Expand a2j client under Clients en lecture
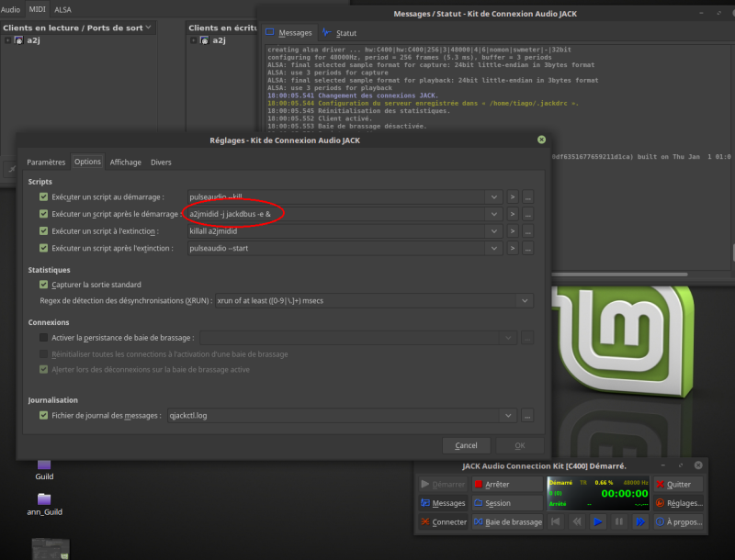The image size is (735, 560). tap(7, 40)
